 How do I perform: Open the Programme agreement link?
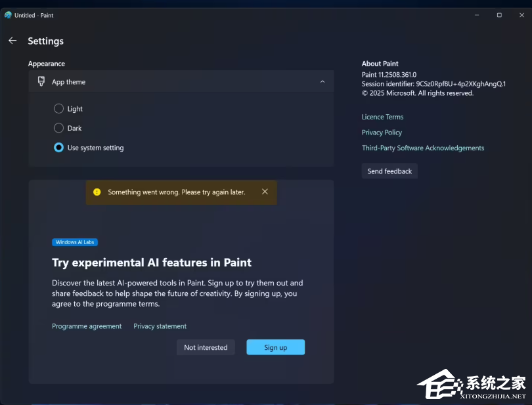point(87,326)
